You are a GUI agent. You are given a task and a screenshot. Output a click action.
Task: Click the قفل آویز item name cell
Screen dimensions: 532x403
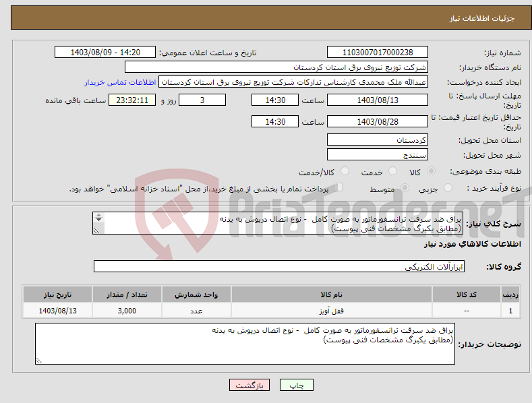(332, 311)
